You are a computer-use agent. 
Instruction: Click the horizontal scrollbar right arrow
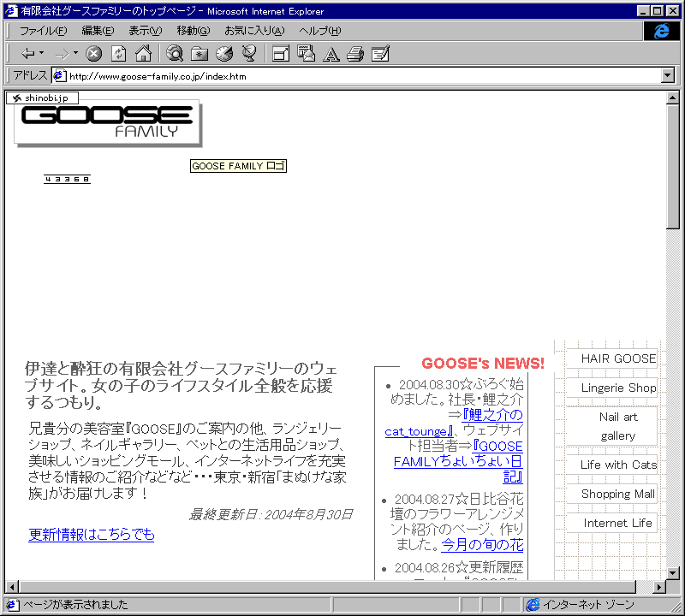pos(659,587)
